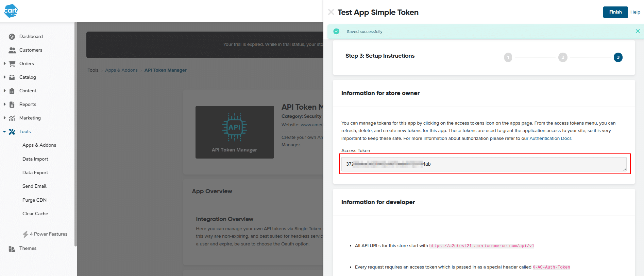This screenshot has height=276, width=644.
Task: Click the Finish button
Action: coord(615,12)
